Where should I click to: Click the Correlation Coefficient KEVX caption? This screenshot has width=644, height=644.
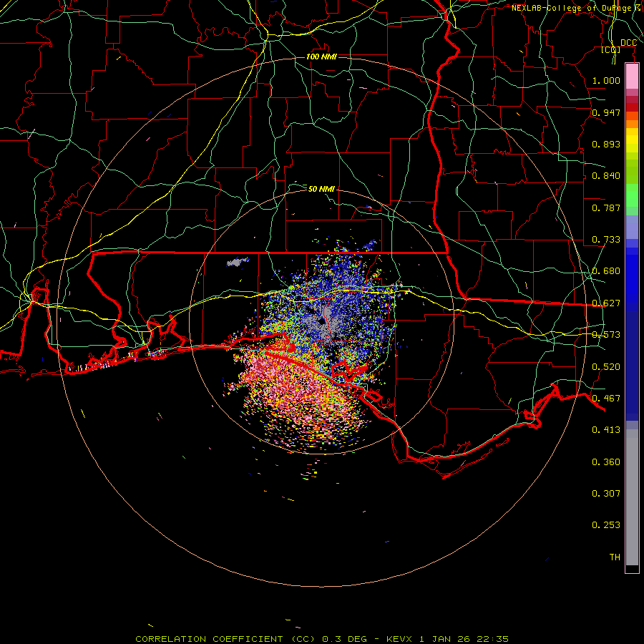pos(322,639)
